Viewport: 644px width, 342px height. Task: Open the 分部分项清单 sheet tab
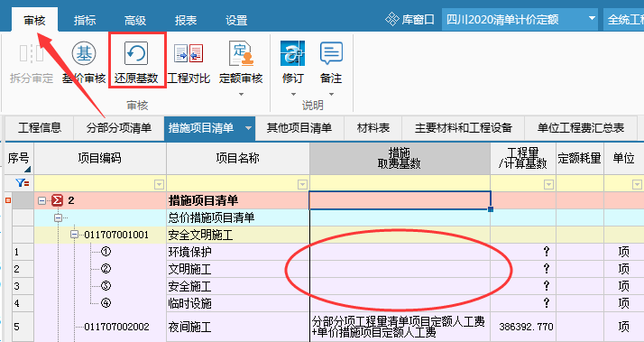[119, 128]
